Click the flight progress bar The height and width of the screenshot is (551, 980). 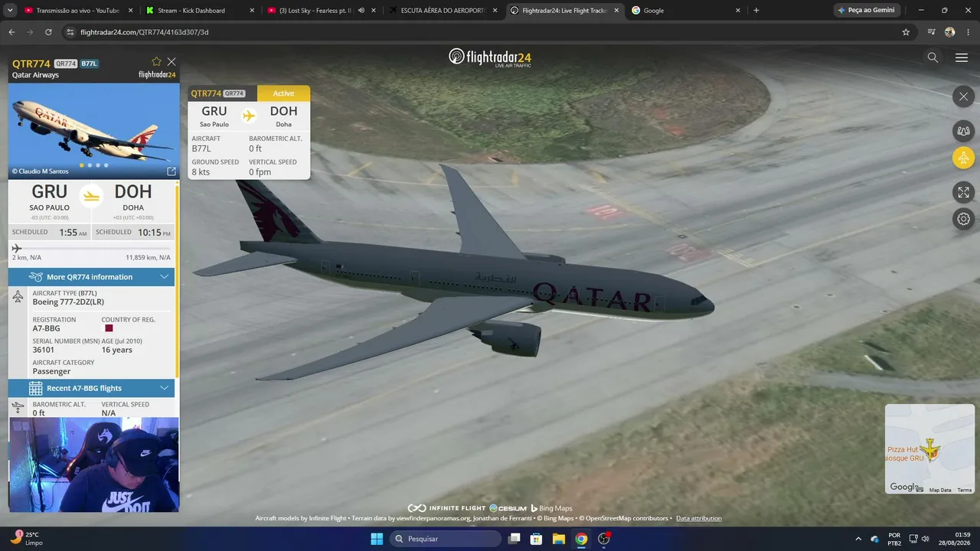point(92,248)
